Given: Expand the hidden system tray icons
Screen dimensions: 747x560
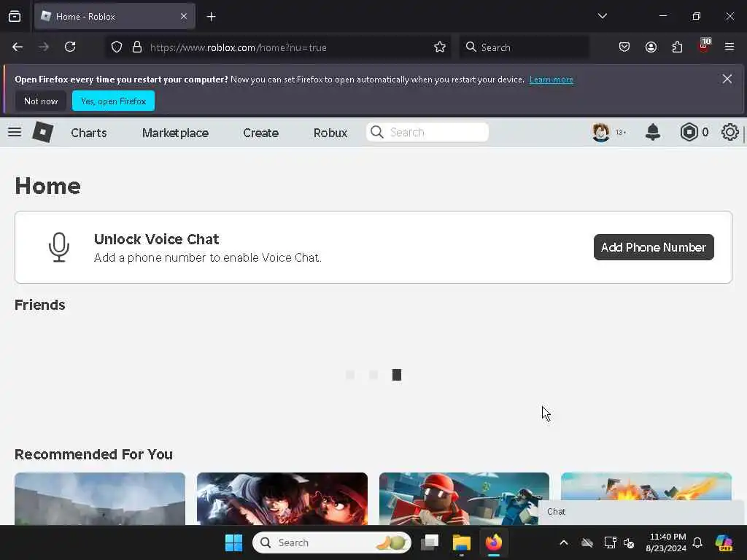Looking at the screenshot, I should point(564,542).
